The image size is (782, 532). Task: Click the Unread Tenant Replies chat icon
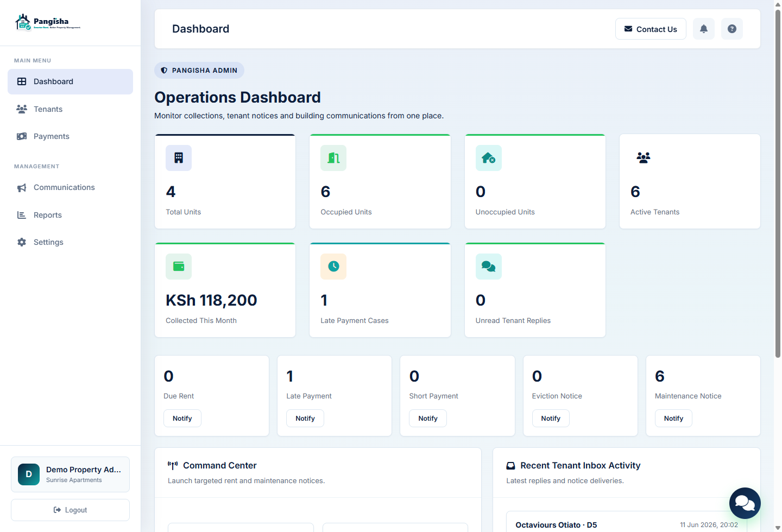tap(489, 267)
